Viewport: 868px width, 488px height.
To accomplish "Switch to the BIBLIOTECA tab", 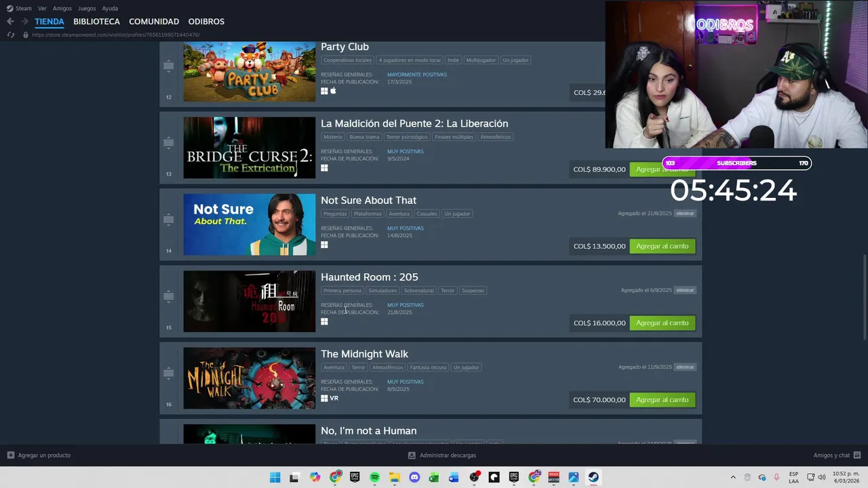I will click(96, 22).
